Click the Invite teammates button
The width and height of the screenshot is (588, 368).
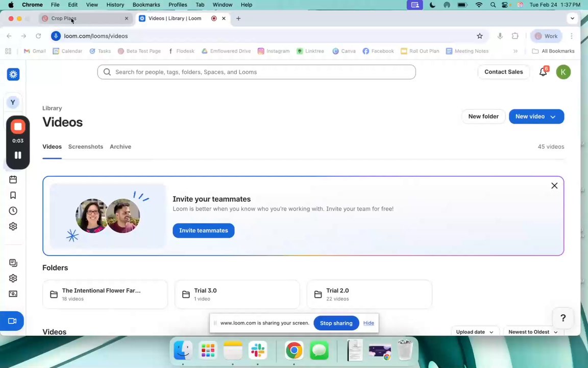204,231
